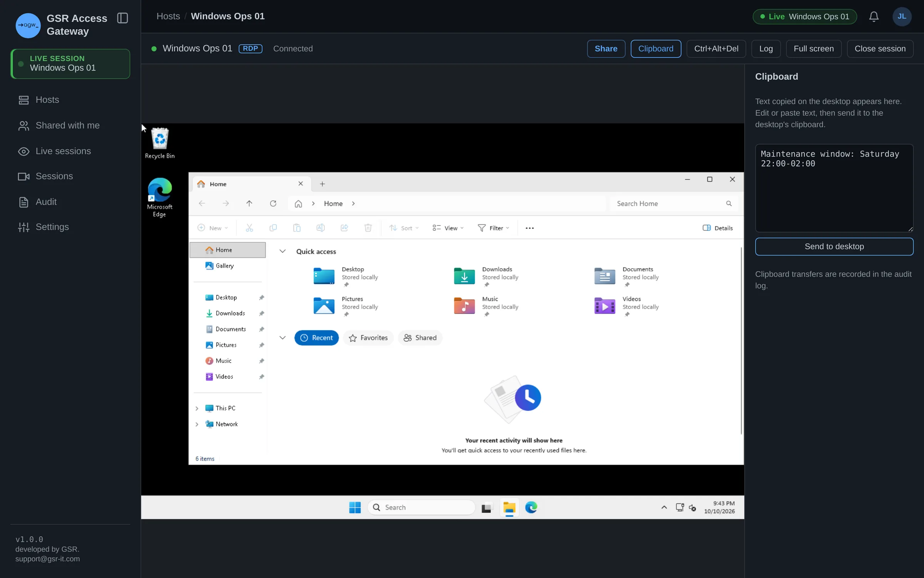924x578 pixels.
Task: Collapse the sidebar with the panel icon
Action: 122,18
